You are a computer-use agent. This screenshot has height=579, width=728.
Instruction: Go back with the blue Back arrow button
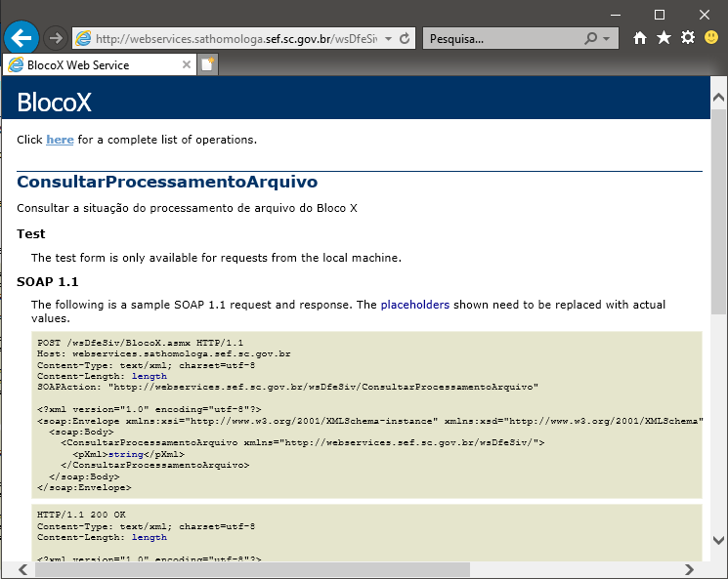21,37
